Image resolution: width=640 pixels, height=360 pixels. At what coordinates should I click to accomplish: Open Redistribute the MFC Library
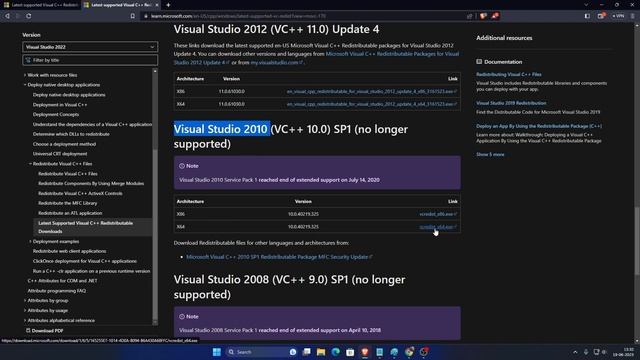(67, 203)
